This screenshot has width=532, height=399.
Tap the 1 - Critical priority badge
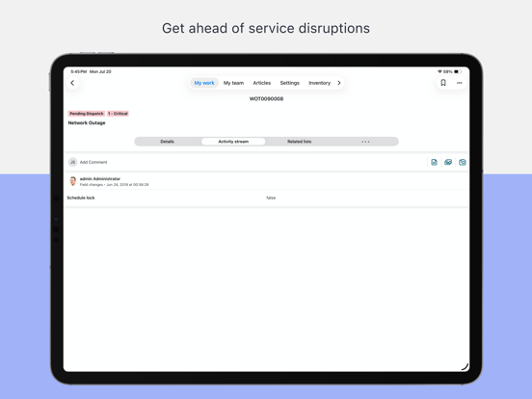tap(119, 114)
